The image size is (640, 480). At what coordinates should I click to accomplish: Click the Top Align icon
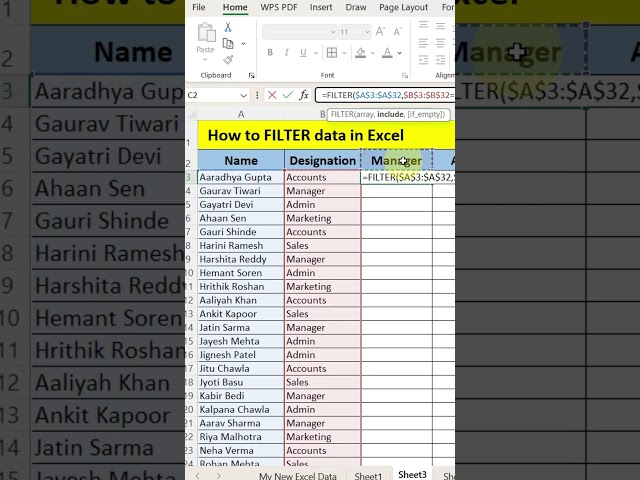pyautogui.click(x=424, y=25)
